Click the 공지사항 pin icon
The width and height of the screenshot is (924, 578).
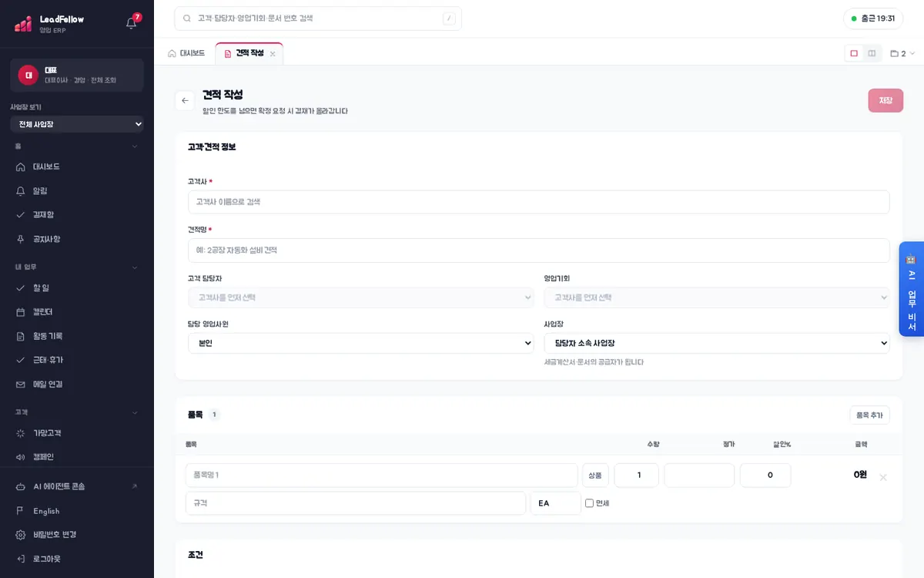(21, 239)
